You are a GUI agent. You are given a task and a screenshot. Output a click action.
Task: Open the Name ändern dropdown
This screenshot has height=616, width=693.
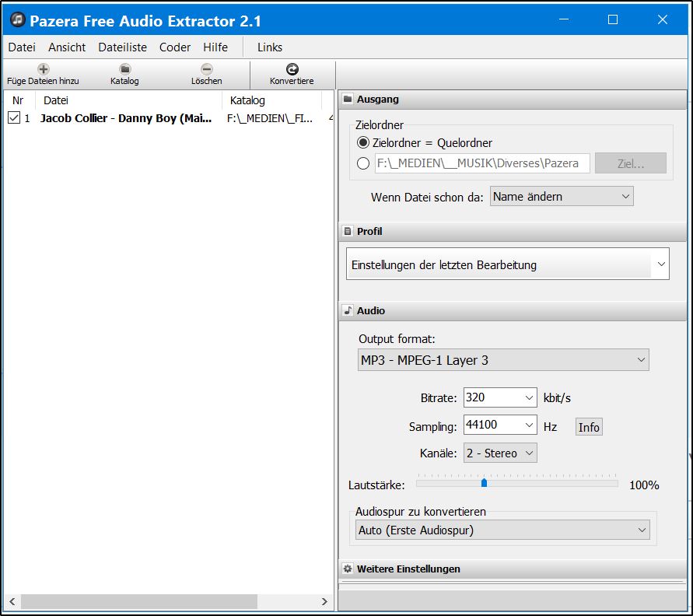(562, 197)
